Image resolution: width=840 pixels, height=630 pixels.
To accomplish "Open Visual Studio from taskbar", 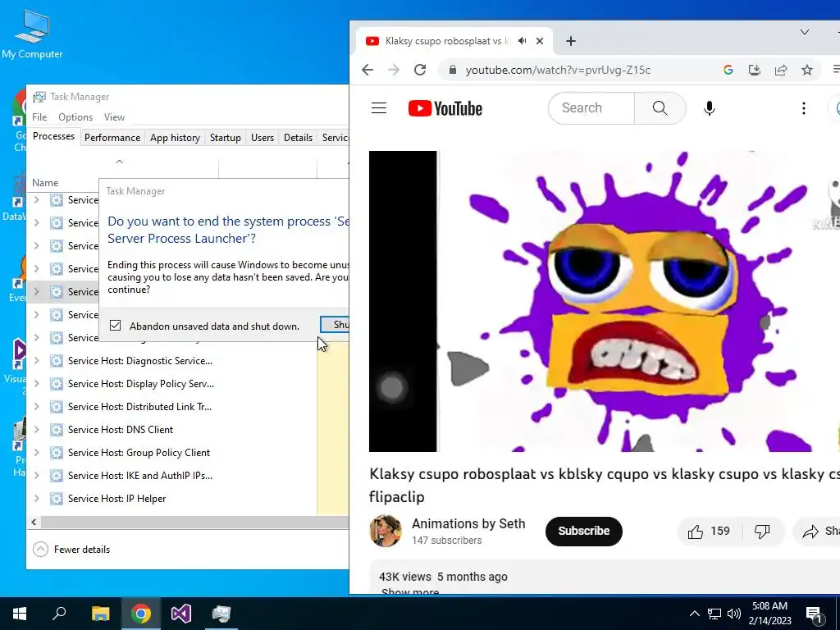I will click(181, 614).
